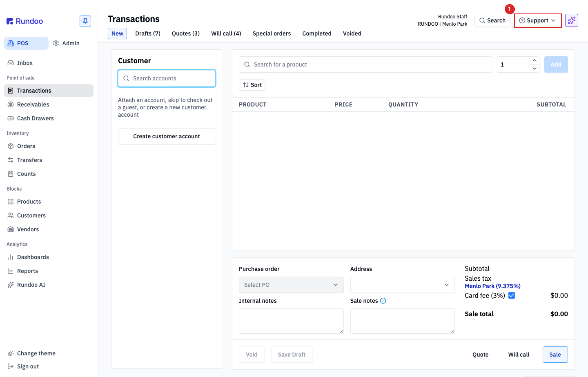Click the Search for a product field
Screen dimensions: 588x377
[365, 64]
